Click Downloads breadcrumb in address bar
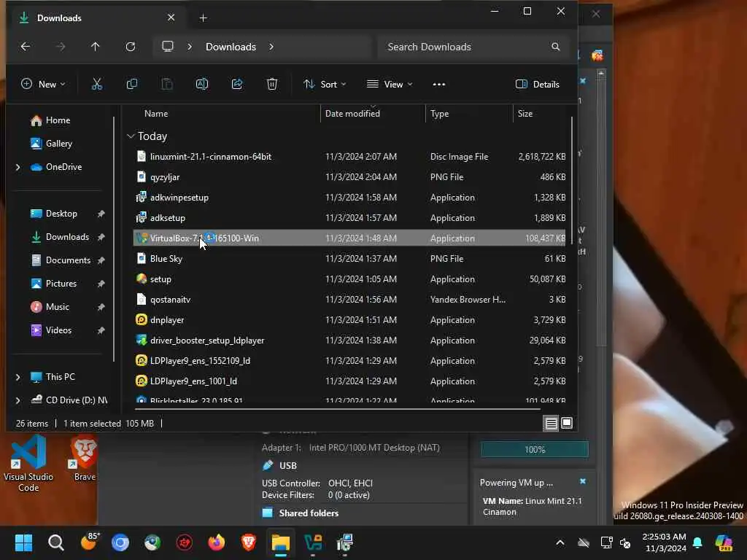The image size is (747, 560). [231, 47]
